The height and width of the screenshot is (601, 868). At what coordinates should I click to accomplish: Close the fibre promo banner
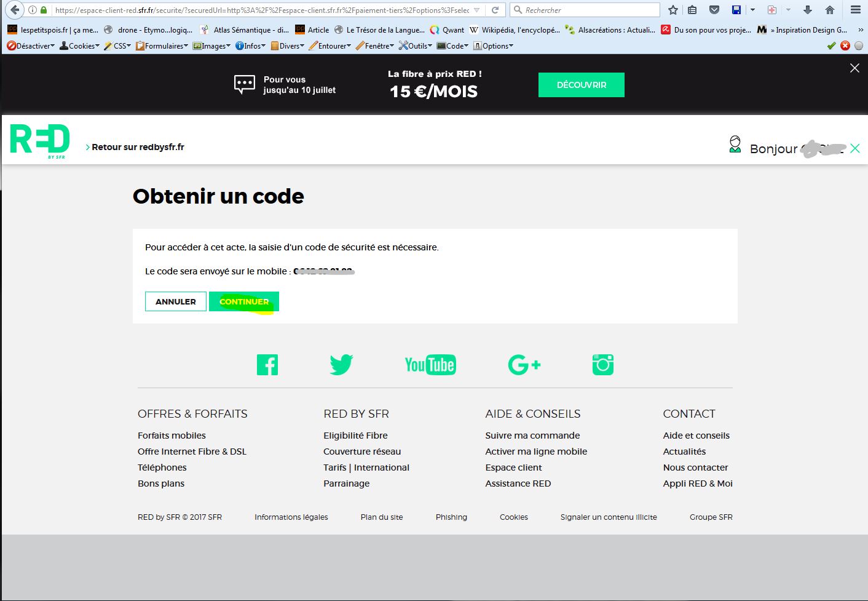(x=854, y=68)
